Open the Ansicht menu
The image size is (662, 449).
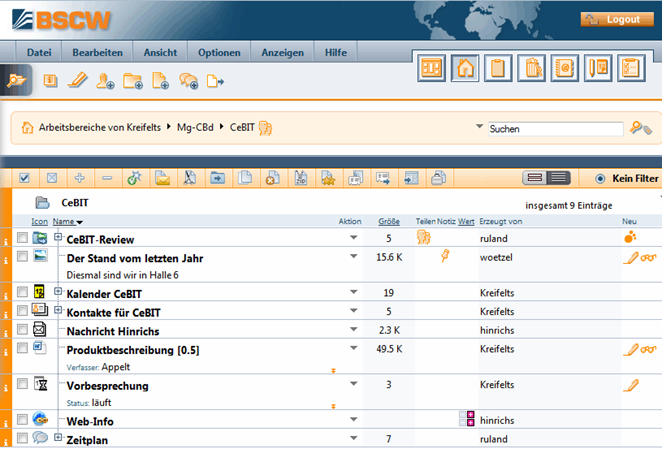click(x=160, y=52)
